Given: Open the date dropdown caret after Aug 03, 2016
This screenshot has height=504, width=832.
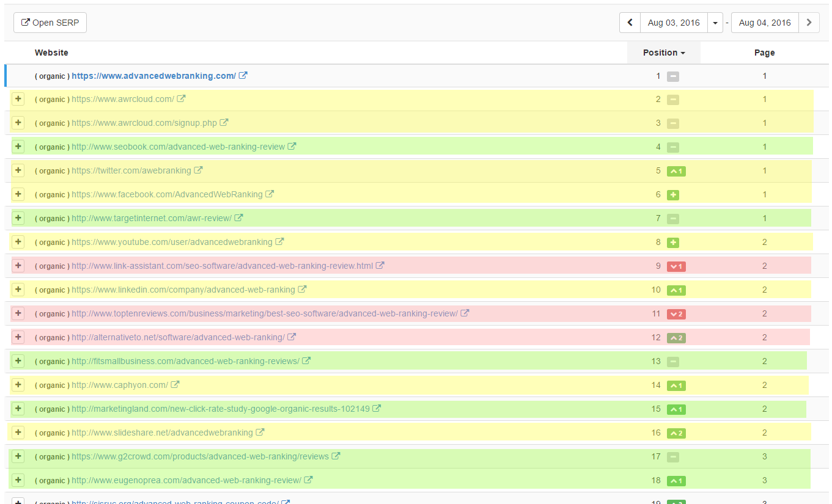Looking at the screenshot, I should click(715, 23).
